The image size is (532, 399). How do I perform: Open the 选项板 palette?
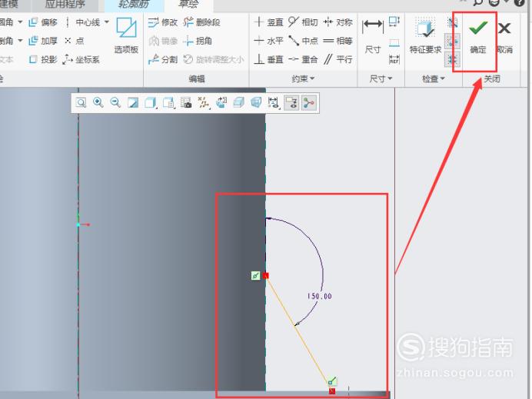[x=126, y=35]
